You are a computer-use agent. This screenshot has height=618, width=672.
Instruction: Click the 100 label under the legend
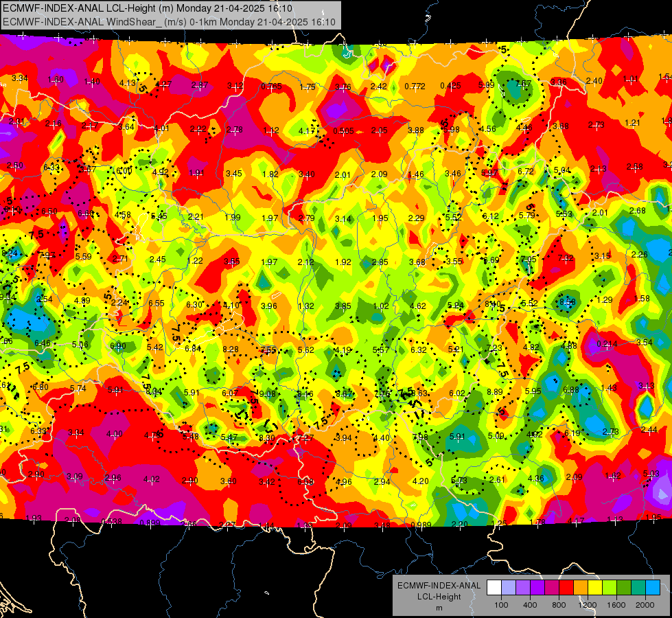point(501,605)
